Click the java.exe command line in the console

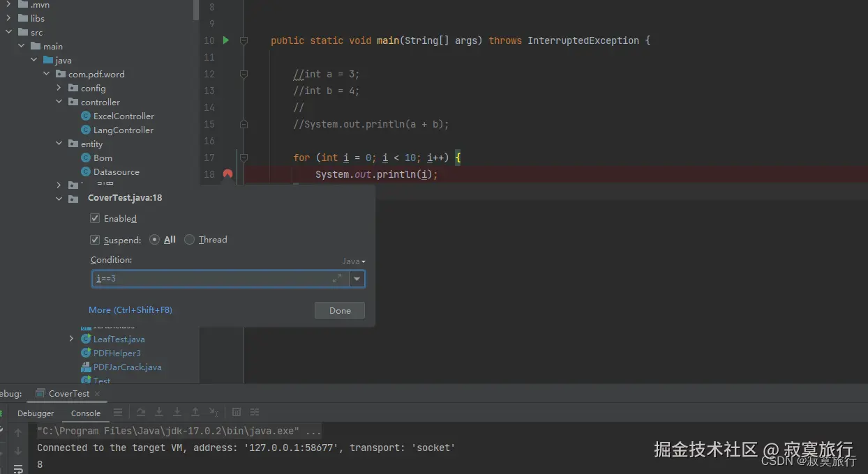tap(179, 431)
